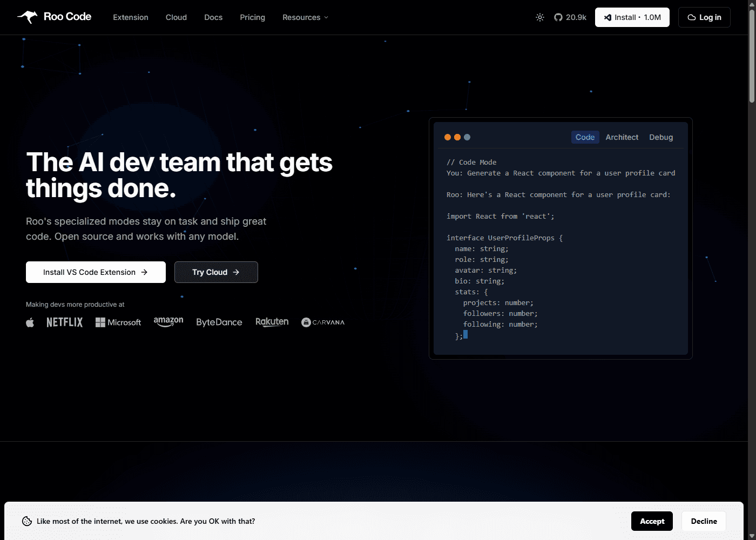
Task: Click "import React from 'react';" code line
Action: [x=500, y=216]
